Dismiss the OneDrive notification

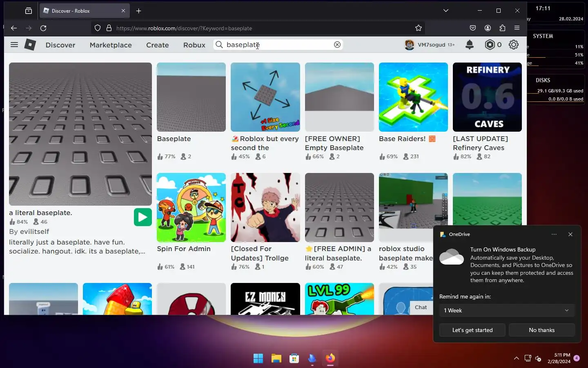click(x=570, y=234)
